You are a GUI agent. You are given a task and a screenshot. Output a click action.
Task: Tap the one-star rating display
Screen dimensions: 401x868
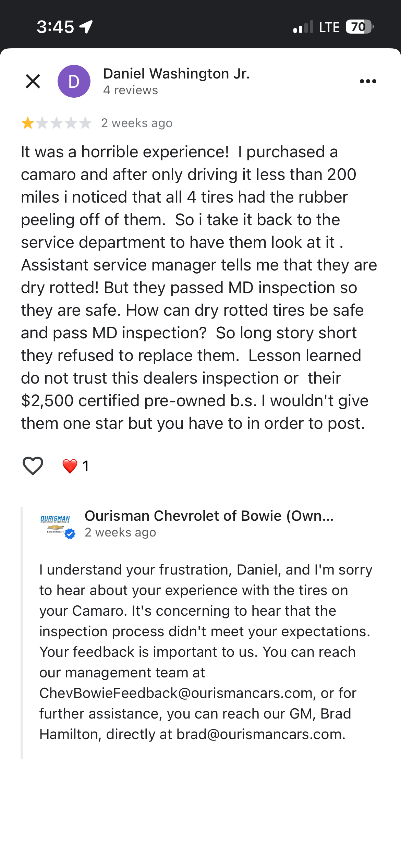[57, 123]
